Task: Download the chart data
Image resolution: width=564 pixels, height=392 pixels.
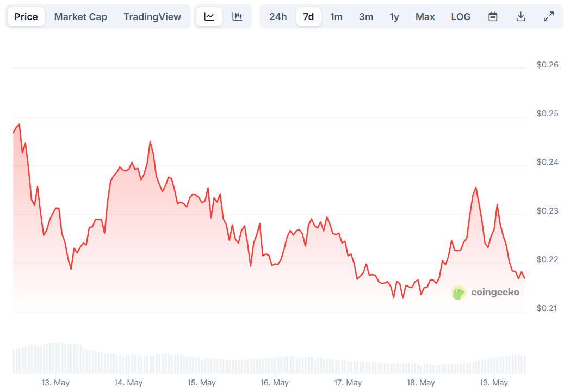Action: pos(520,16)
